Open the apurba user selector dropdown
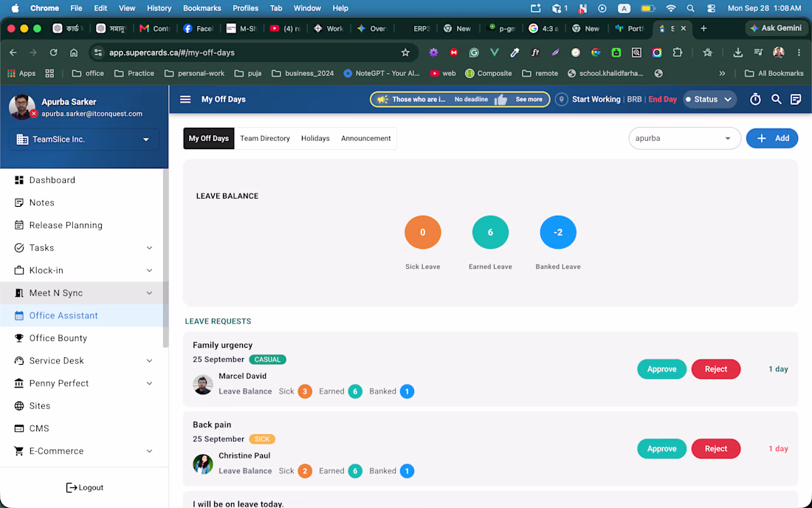Viewport: 812px width, 508px height. pos(684,138)
